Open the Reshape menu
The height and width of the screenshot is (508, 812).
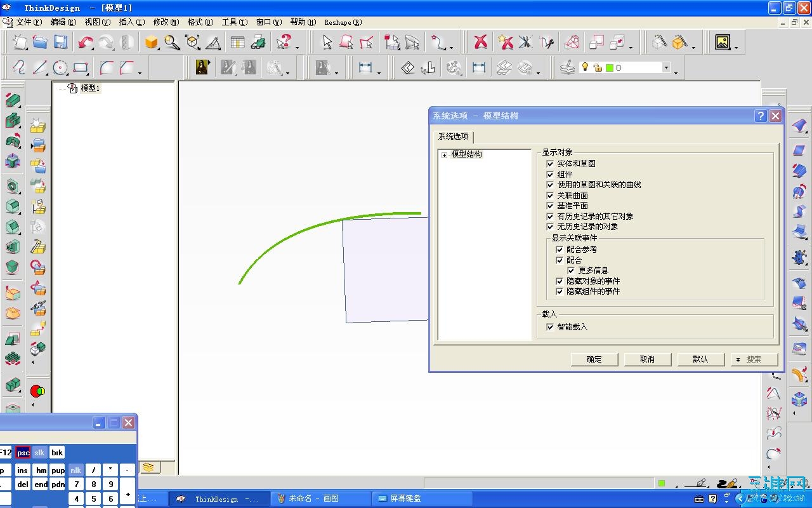(343, 22)
